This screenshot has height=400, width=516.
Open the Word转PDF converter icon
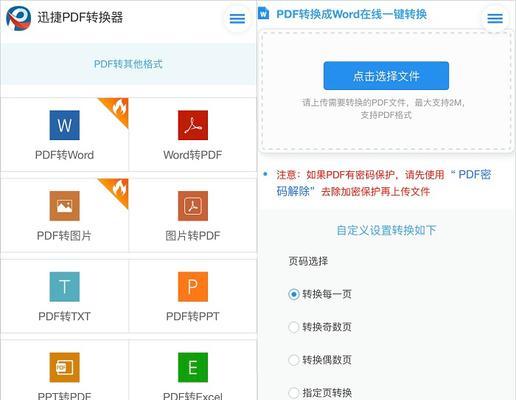pyautogui.click(x=193, y=125)
